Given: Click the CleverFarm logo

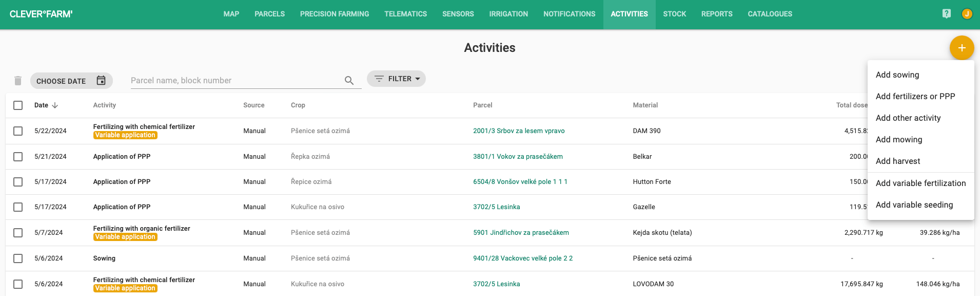Looking at the screenshot, I should [41, 14].
